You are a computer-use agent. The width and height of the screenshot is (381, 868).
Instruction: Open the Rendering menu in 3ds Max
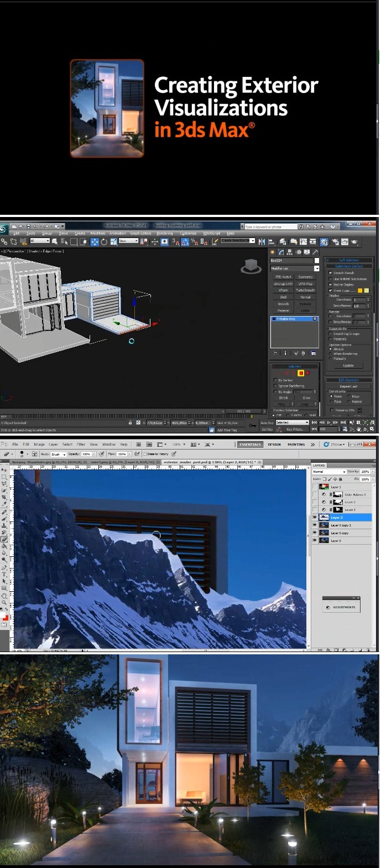coord(165,233)
